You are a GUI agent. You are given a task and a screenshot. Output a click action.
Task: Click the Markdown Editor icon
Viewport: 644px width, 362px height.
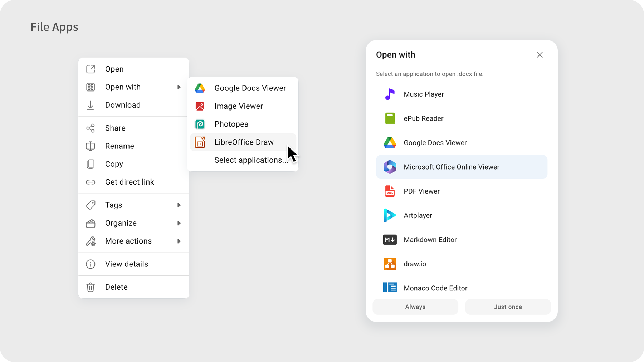click(390, 240)
